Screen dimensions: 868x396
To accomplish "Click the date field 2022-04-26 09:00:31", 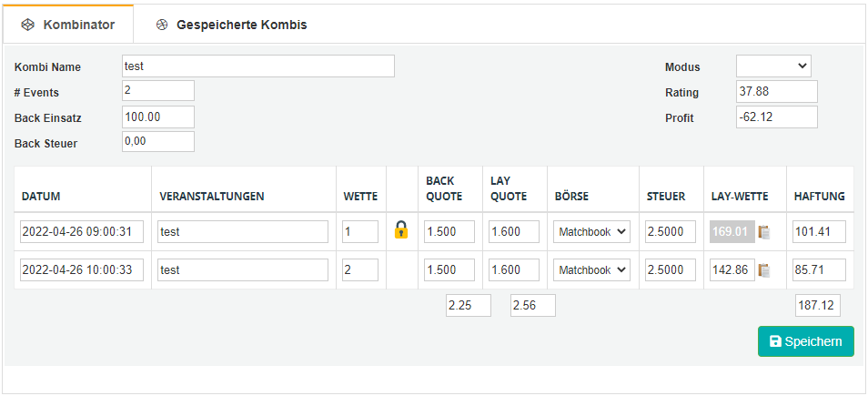I will click(x=82, y=232).
